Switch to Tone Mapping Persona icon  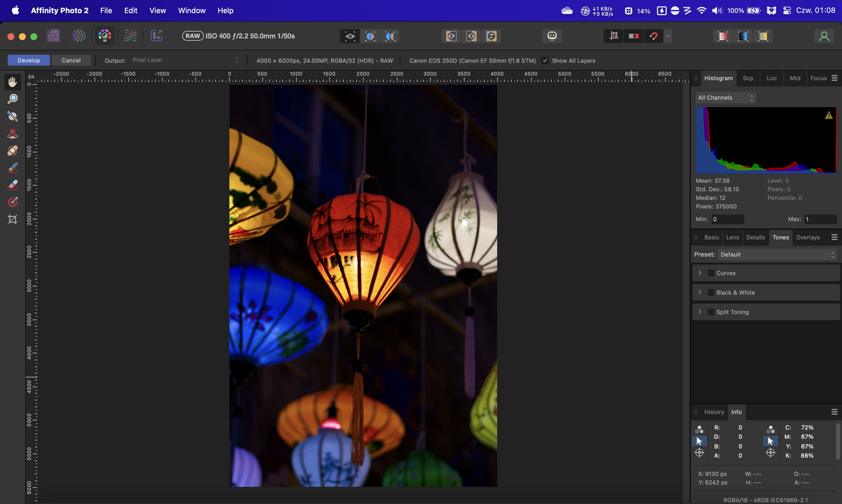(130, 36)
